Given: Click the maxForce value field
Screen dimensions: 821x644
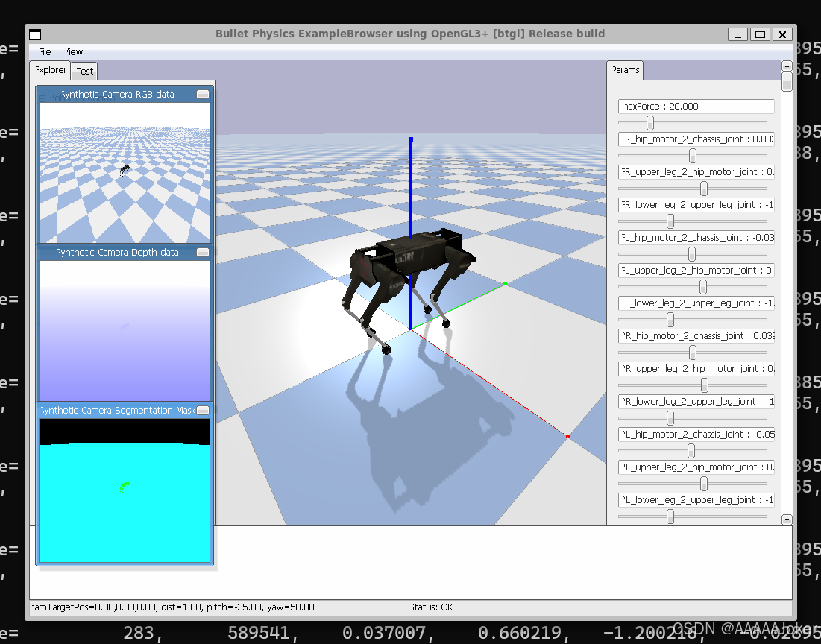Looking at the screenshot, I should [695, 106].
